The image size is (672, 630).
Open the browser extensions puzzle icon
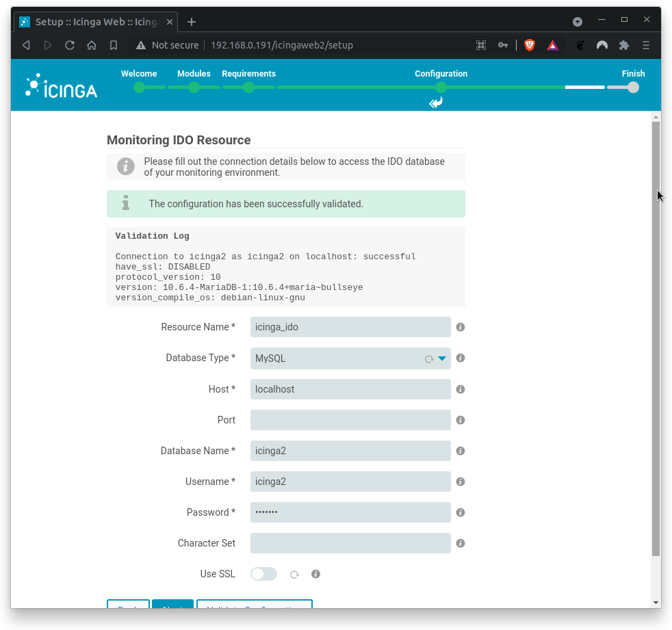point(623,45)
